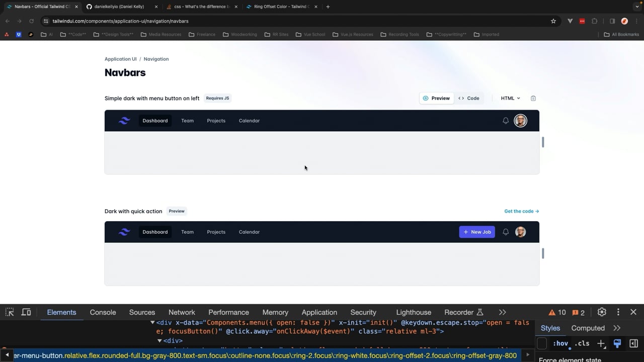644x362 pixels.
Task: Click the warnings count showing 10
Action: tap(557, 312)
